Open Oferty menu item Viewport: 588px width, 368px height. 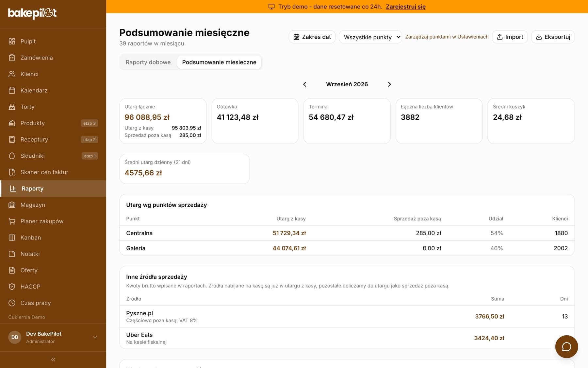click(53, 270)
